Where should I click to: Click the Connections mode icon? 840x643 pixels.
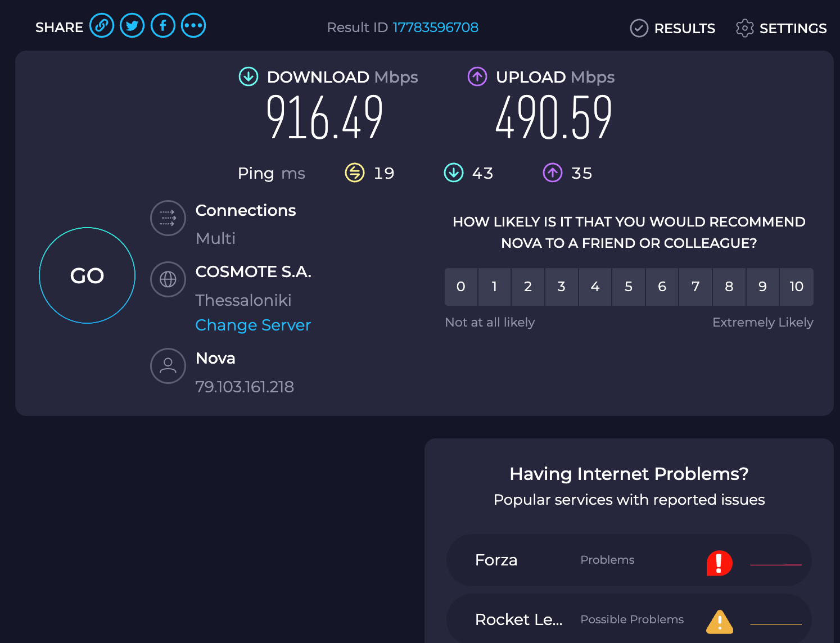pyautogui.click(x=168, y=218)
